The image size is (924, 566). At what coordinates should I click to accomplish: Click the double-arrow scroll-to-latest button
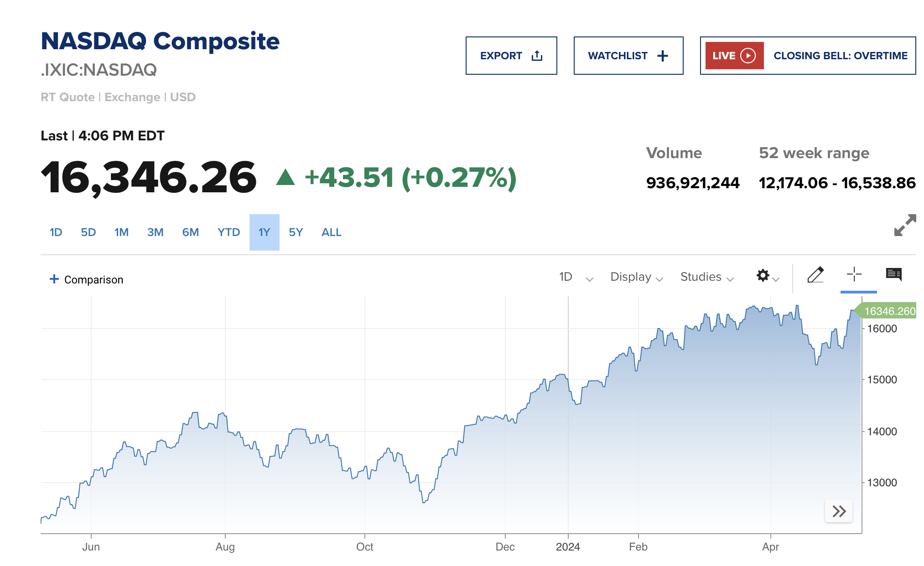coord(839,511)
